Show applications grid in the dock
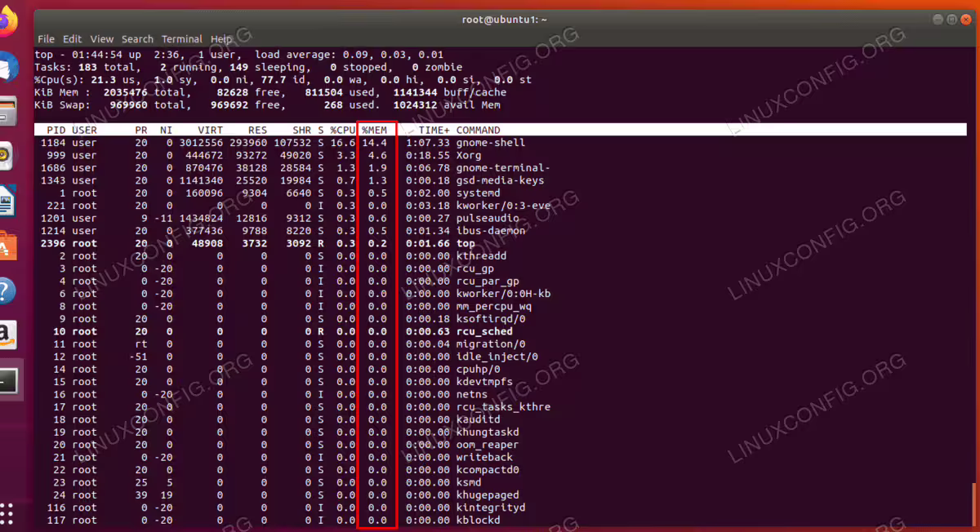The width and height of the screenshot is (980, 532). [5, 512]
